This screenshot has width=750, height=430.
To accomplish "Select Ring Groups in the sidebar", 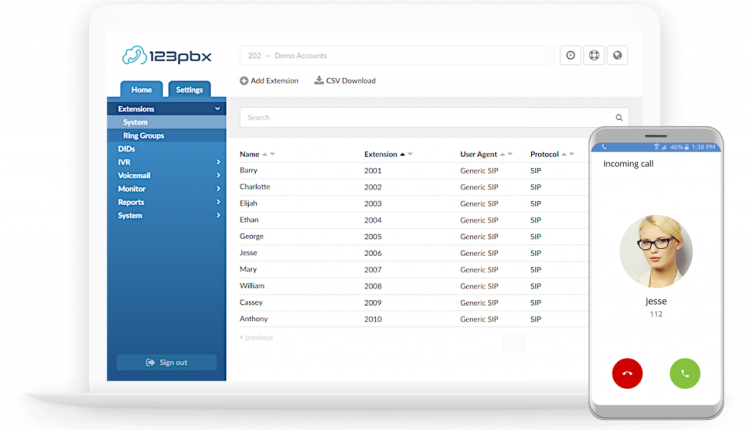I will [x=144, y=135].
